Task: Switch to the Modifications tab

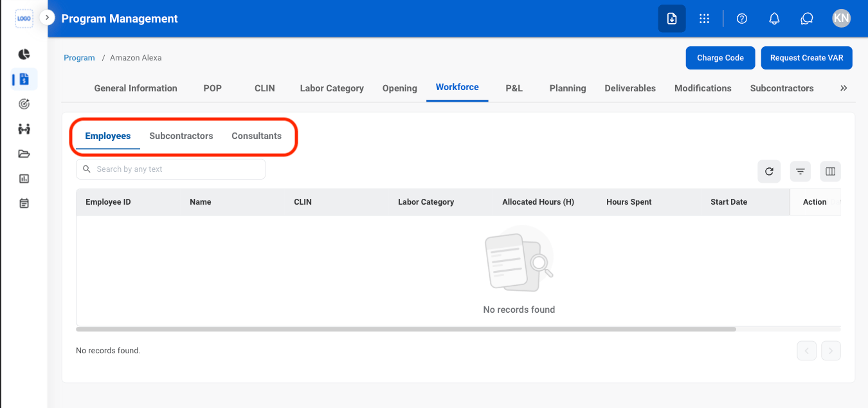Action: pos(703,88)
